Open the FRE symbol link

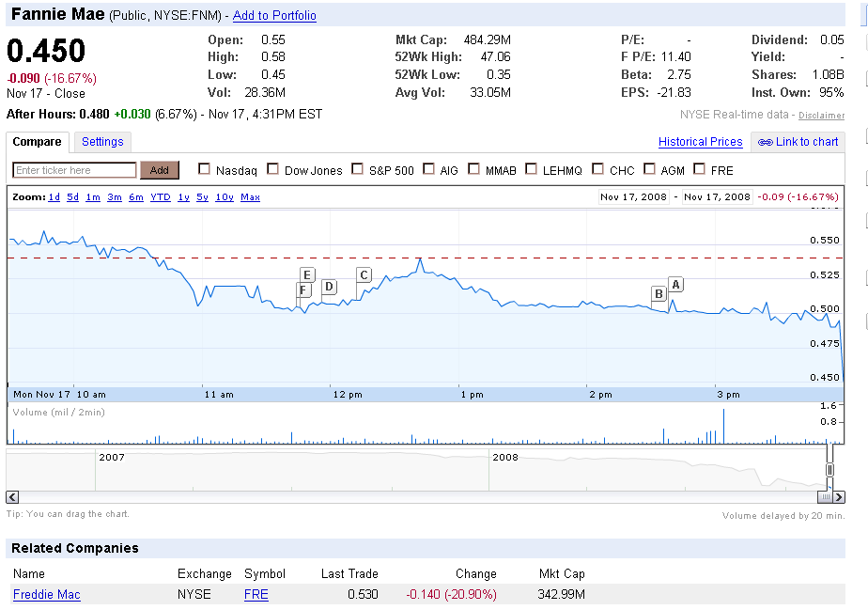click(x=256, y=594)
